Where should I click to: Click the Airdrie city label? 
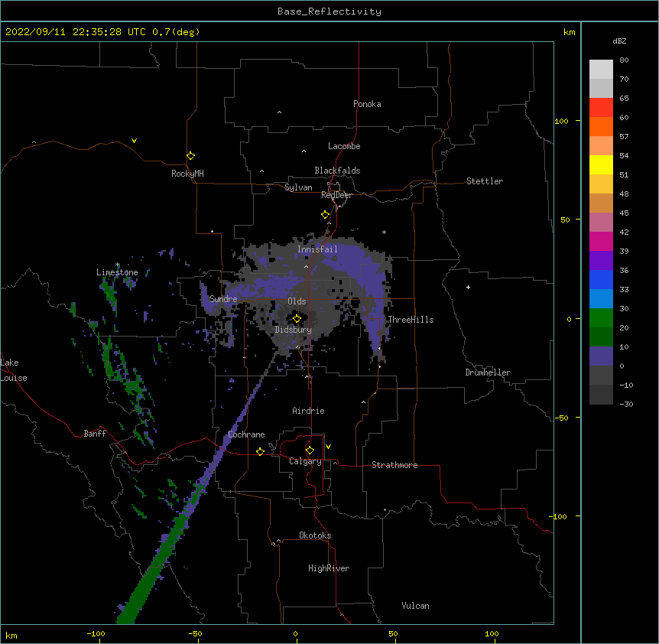pos(309,411)
